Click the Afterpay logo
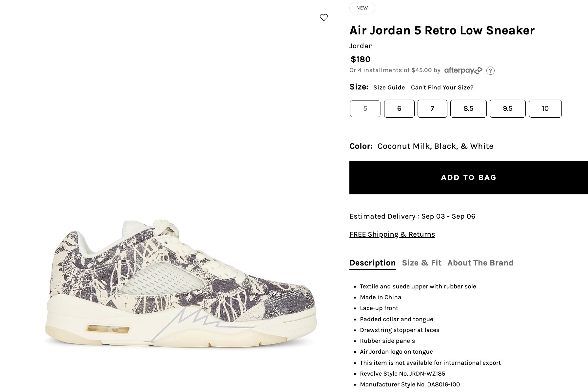Image resolution: width=588 pixels, height=392 pixels. tap(463, 70)
